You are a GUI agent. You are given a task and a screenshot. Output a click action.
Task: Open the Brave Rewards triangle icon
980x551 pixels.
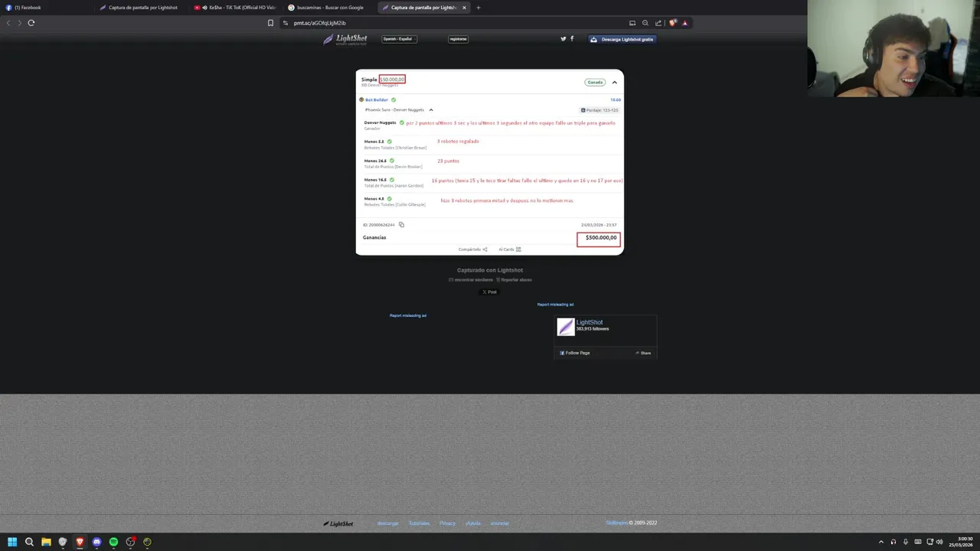(684, 23)
